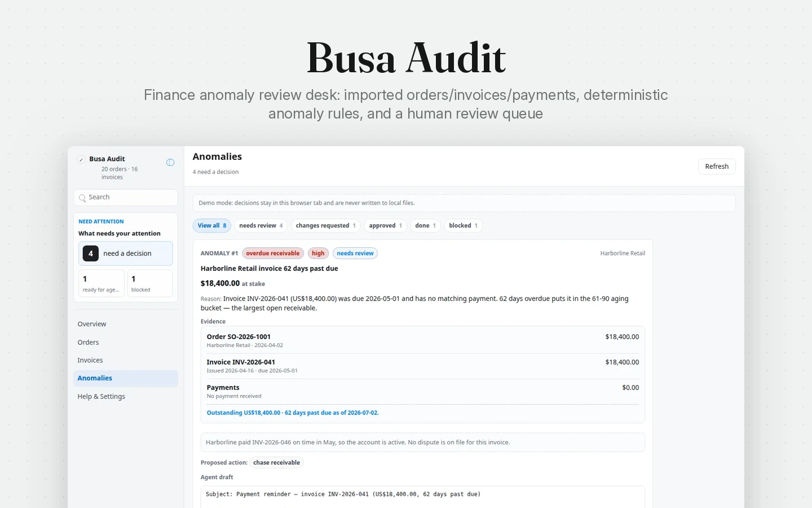The height and width of the screenshot is (508, 812).
Task: Click '4 need a decision' subtitle under Anomalies
Action: point(215,172)
